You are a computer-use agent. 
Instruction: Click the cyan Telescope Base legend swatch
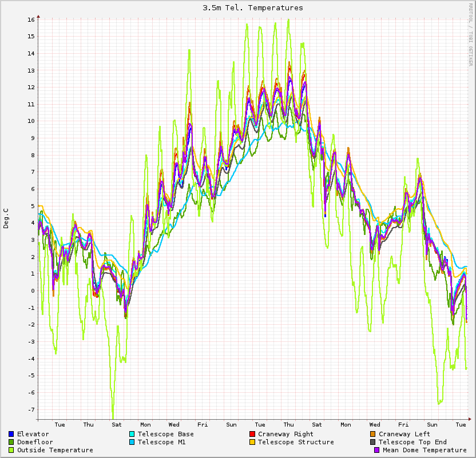tap(132, 434)
